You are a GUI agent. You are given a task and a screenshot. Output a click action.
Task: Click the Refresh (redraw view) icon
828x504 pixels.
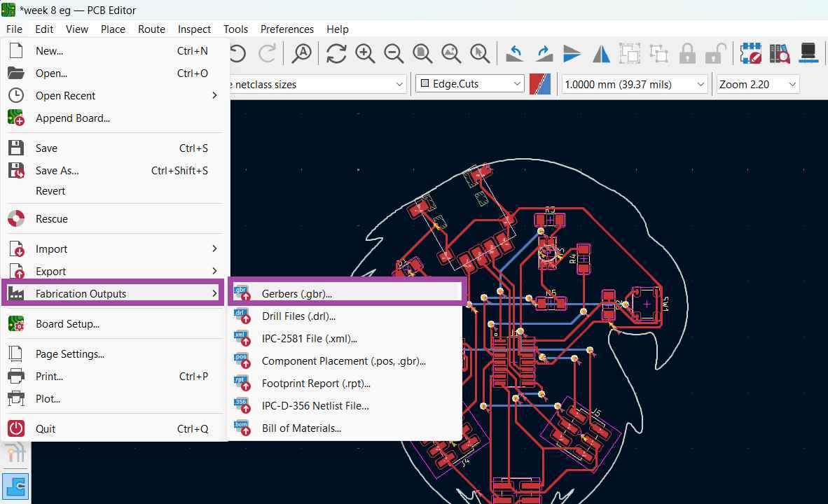(336, 53)
